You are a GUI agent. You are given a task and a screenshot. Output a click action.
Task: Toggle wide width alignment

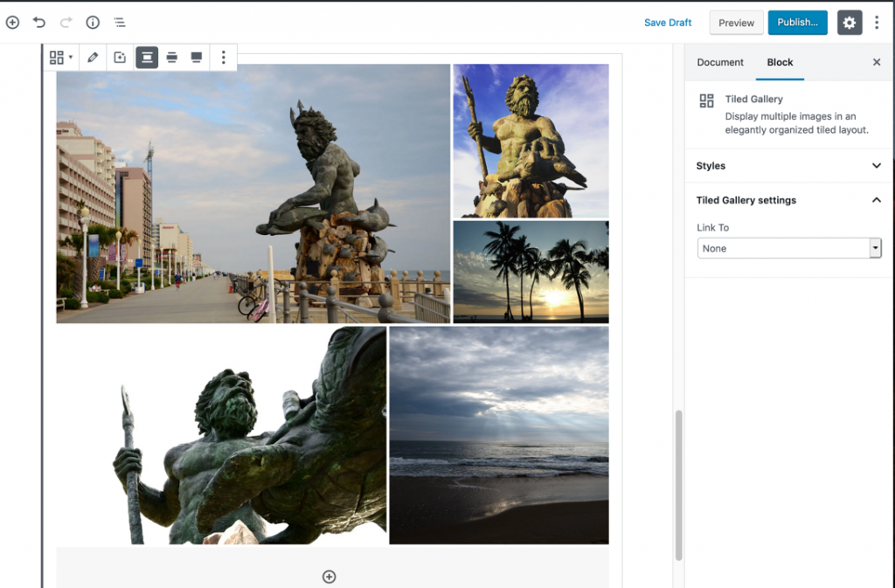point(172,58)
